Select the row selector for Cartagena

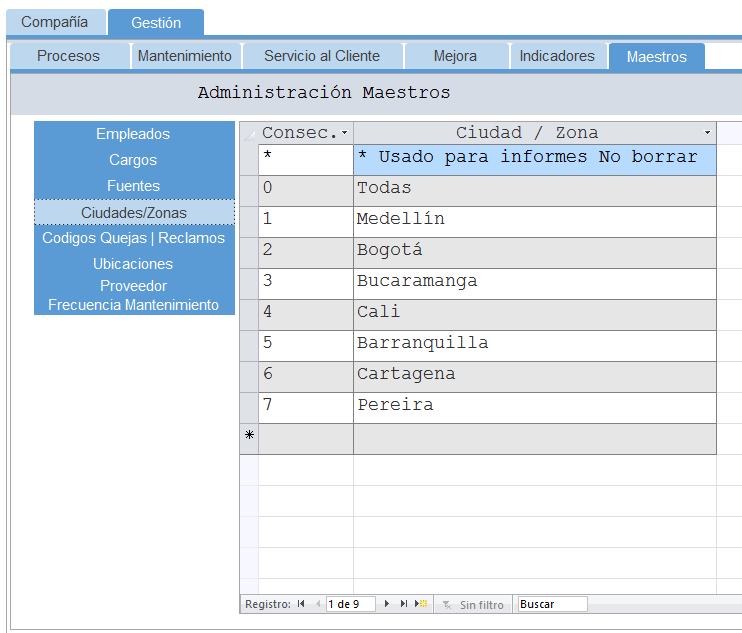[x=249, y=374]
